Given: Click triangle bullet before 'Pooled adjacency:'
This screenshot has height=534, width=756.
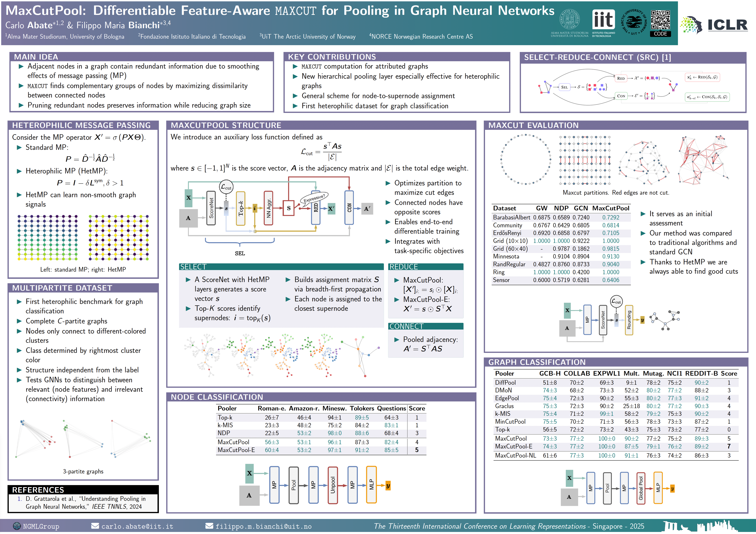Looking at the screenshot, I should click(x=397, y=339).
